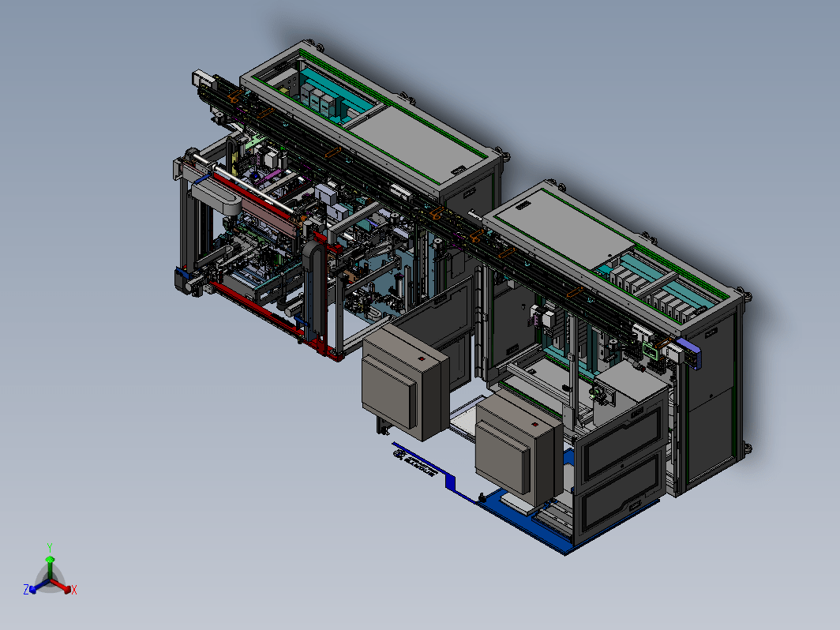Image resolution: width=840 pixels, height=630 pixels.
Task: Click the green Y axis of orientation triad
Action: (50, 561)
